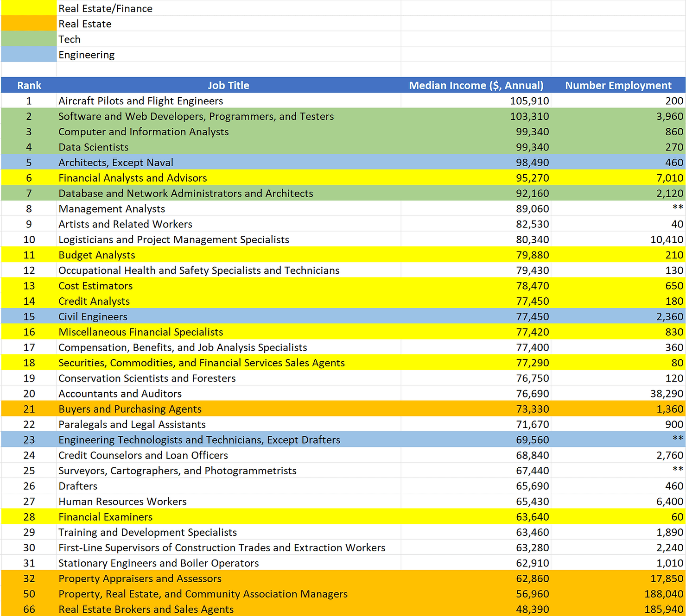686x616 pixels.
Task: Select the 105,910 median income cell
Action: (x=530, y=101)
